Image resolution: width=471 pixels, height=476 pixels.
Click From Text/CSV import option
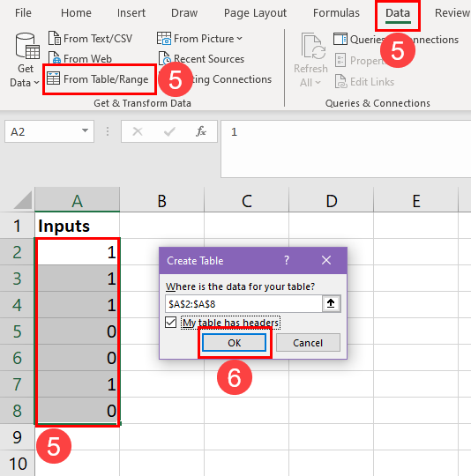90,39
